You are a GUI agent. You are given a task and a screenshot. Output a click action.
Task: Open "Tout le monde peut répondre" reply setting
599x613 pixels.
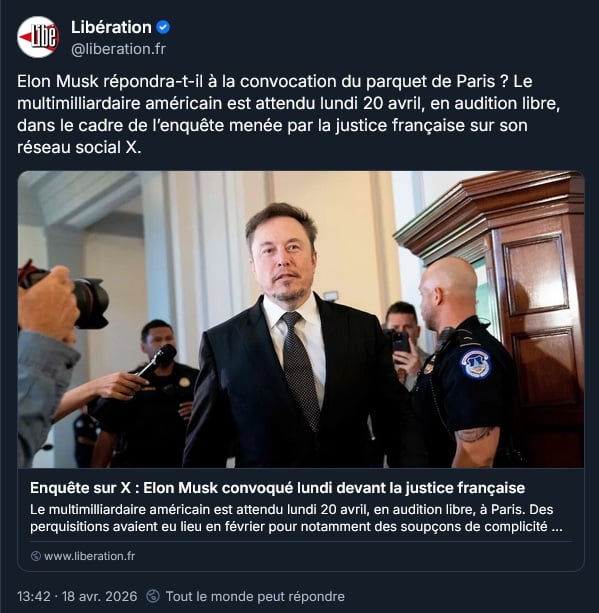255,596
